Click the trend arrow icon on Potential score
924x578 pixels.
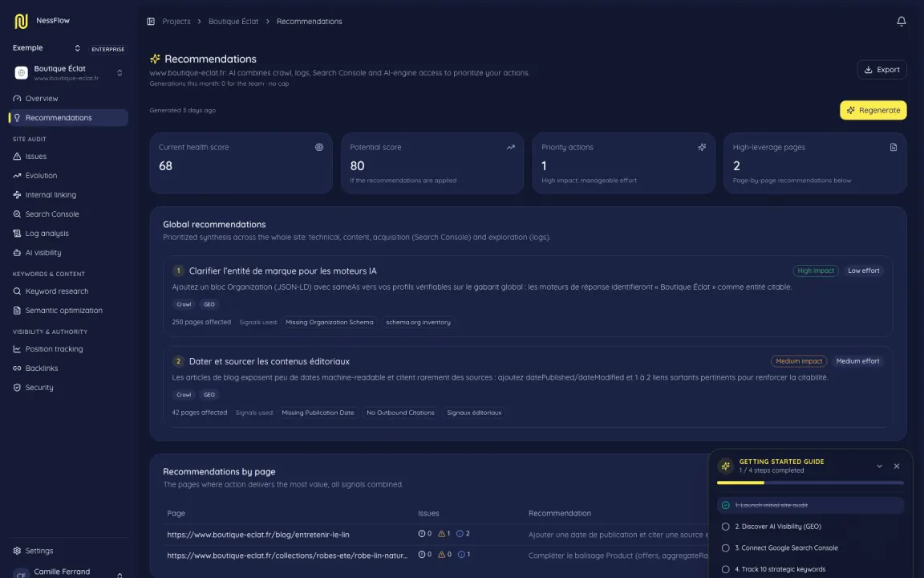[x=510, y=148]
